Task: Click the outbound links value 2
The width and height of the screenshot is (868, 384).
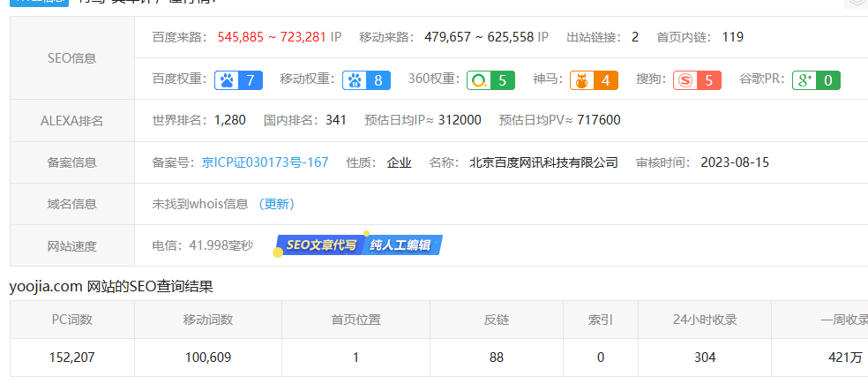Action: (x=635, y=37)
